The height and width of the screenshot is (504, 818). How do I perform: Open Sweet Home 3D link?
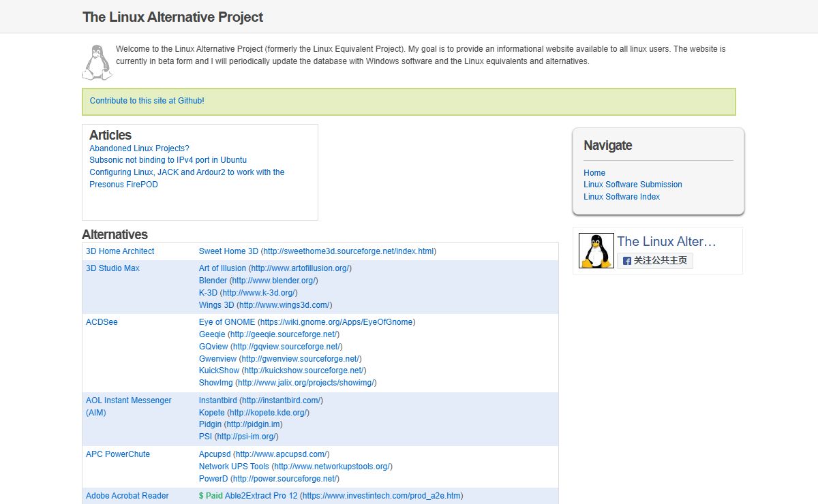coord(229,251)
